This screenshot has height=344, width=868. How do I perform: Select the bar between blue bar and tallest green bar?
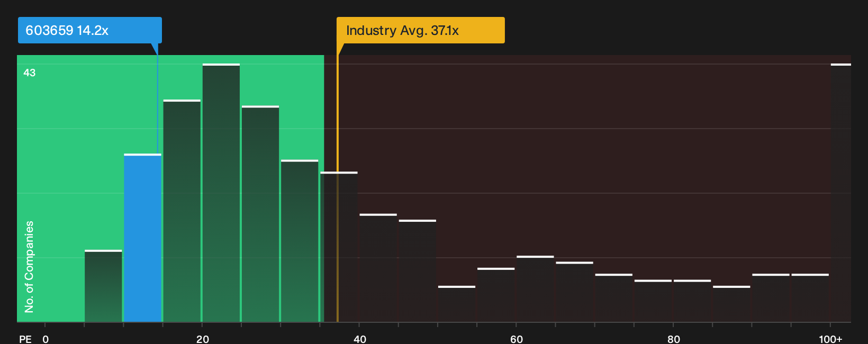tap(182, 211)
